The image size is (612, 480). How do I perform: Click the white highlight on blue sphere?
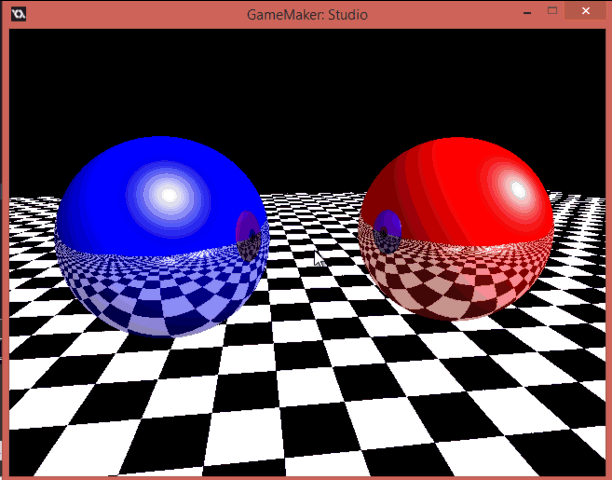click(169, 195)
